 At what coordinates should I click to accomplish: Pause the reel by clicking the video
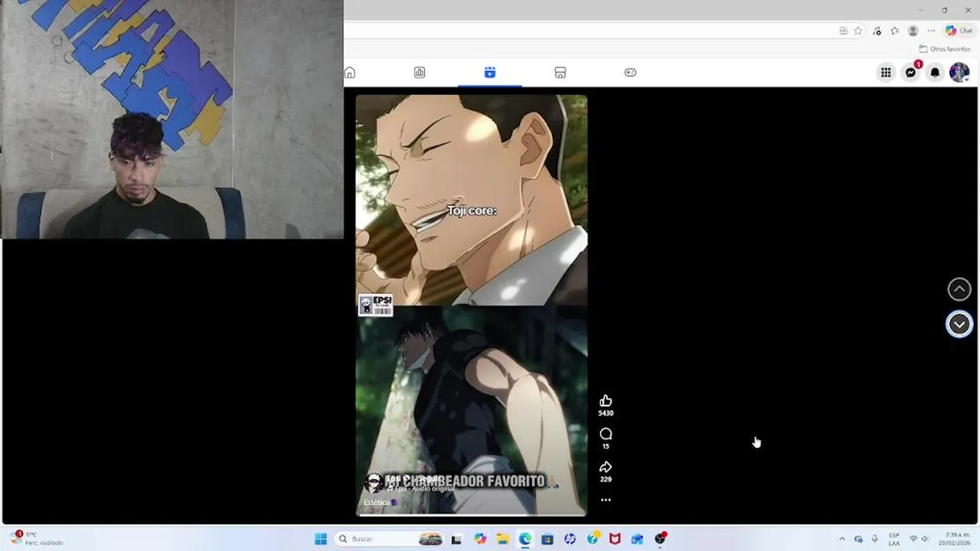[472, 306]
